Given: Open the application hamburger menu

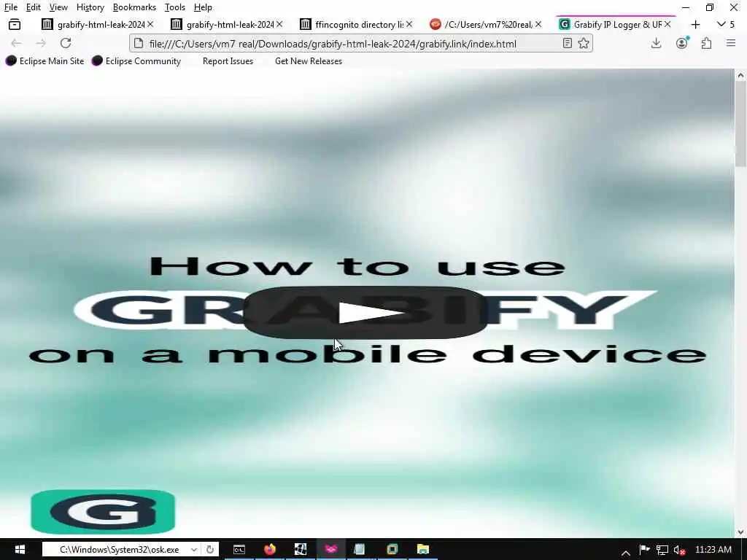Looking at the screenshot, I should pyautogui.click(x=731, y=43).
